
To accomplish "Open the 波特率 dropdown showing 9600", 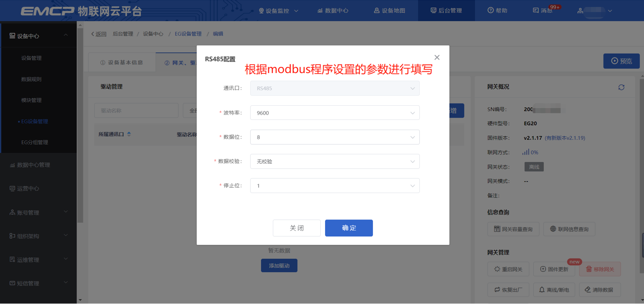I will [x=335, y=113].
